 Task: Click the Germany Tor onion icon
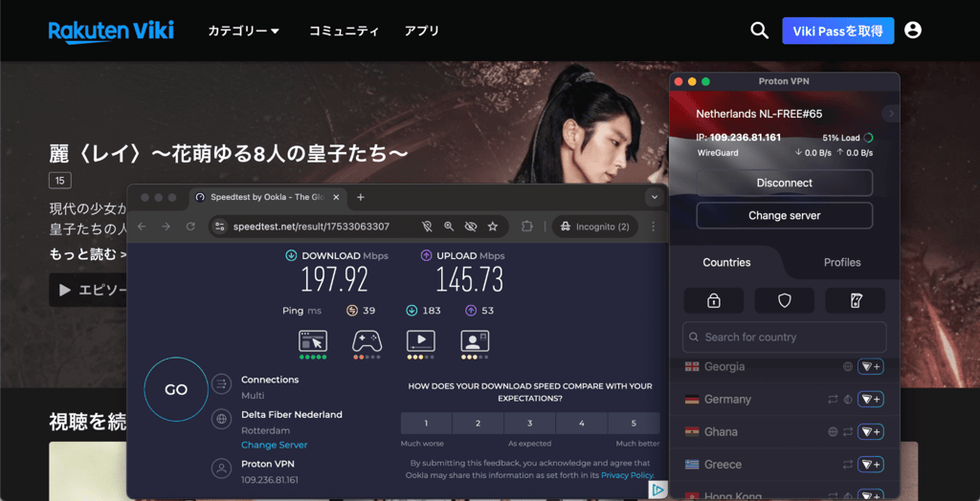pos(848,400)
